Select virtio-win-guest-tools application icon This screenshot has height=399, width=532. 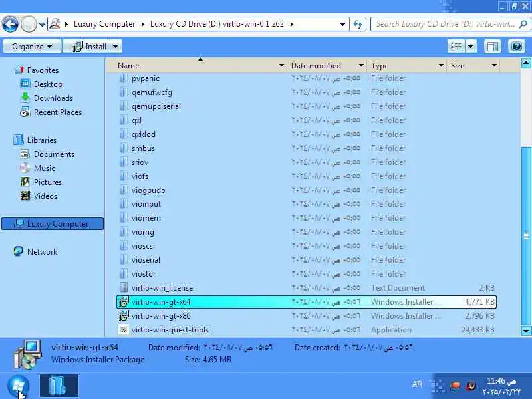pos(124,329)
